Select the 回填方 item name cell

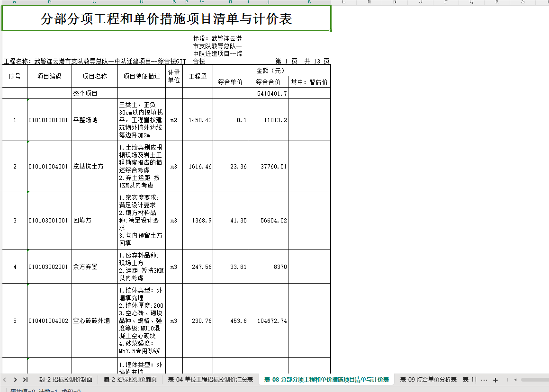95,220
